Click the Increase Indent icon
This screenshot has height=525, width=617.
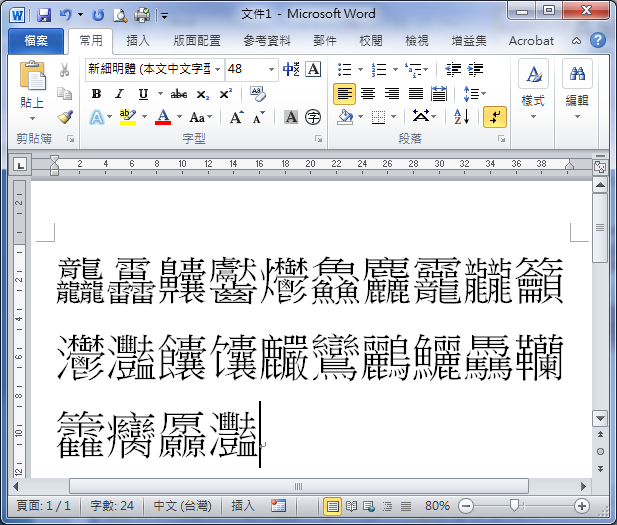pyautogui.click(x=475, y=69)
